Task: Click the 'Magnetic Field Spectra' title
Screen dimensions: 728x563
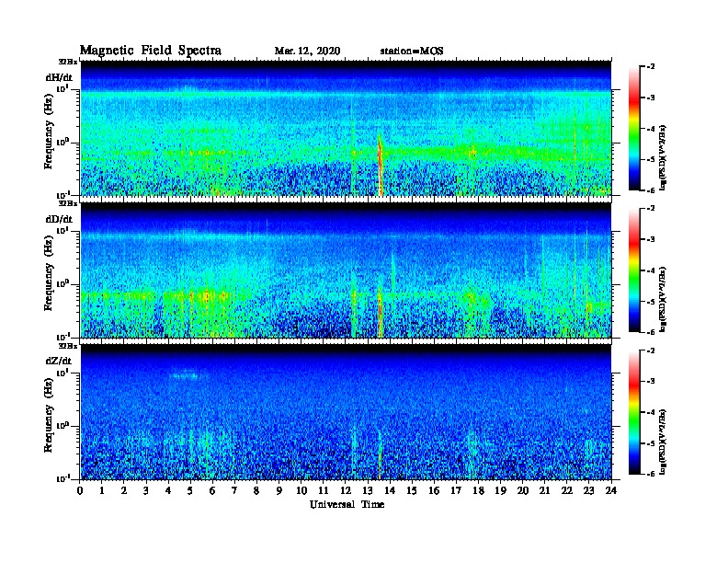Action: point(151,51)
